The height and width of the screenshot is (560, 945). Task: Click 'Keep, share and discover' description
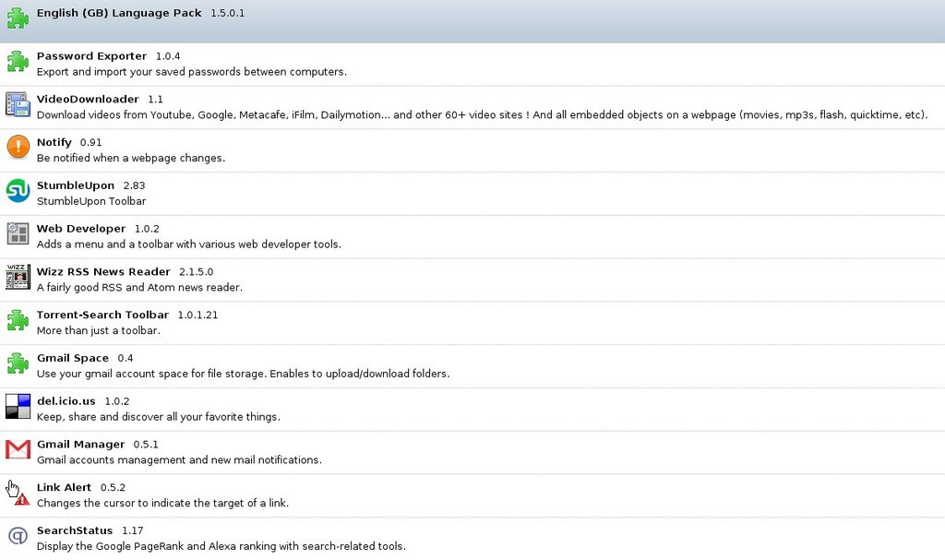coord(159,416)
